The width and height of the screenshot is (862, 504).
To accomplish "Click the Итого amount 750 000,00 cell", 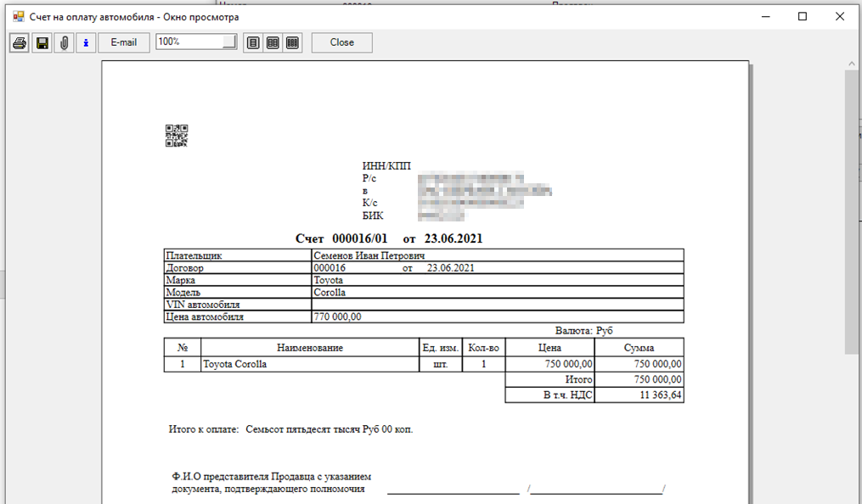I will [639, 379].
